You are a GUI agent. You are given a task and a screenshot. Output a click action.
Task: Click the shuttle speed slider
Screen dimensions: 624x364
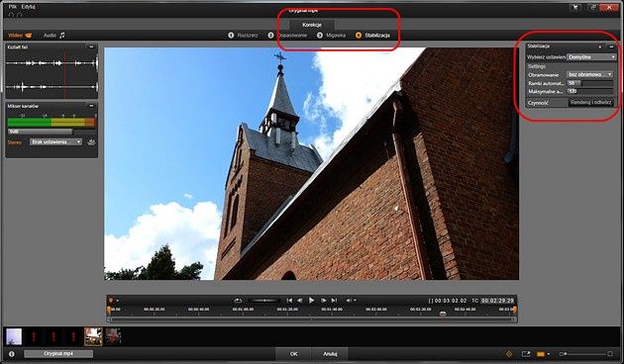coord(264,301)
